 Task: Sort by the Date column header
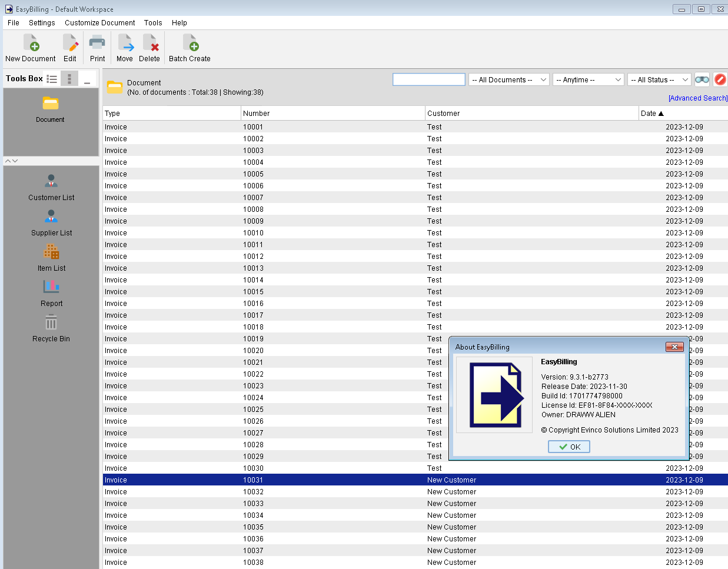(683, 113)
